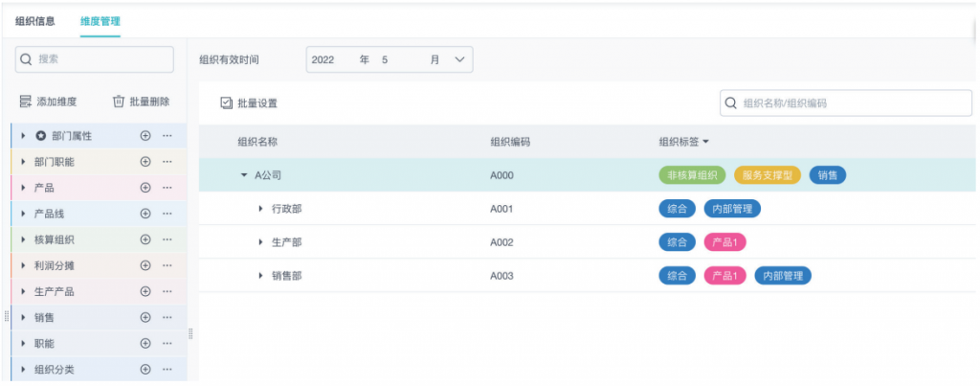Image resolution: width=980 pixels, height=386 pixels.
Task: Click the star icon next to 部门属性
Action: click(40, 136)
